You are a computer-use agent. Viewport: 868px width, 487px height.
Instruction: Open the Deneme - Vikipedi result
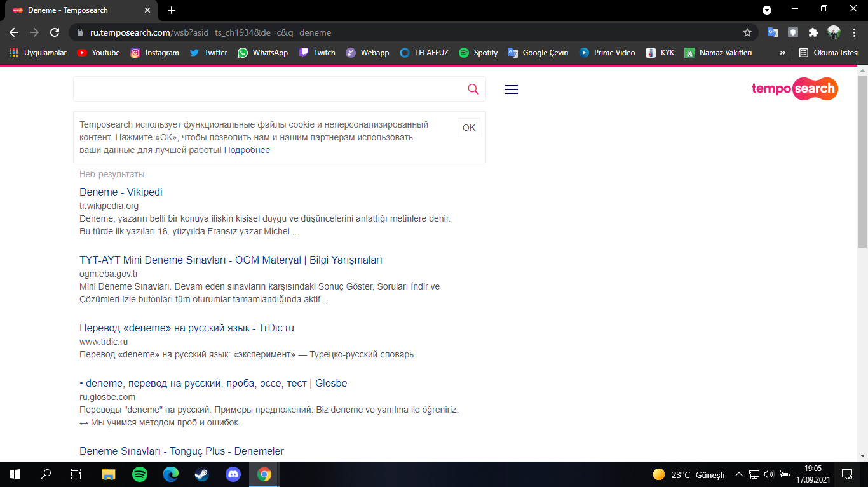[x=121, y=192]
